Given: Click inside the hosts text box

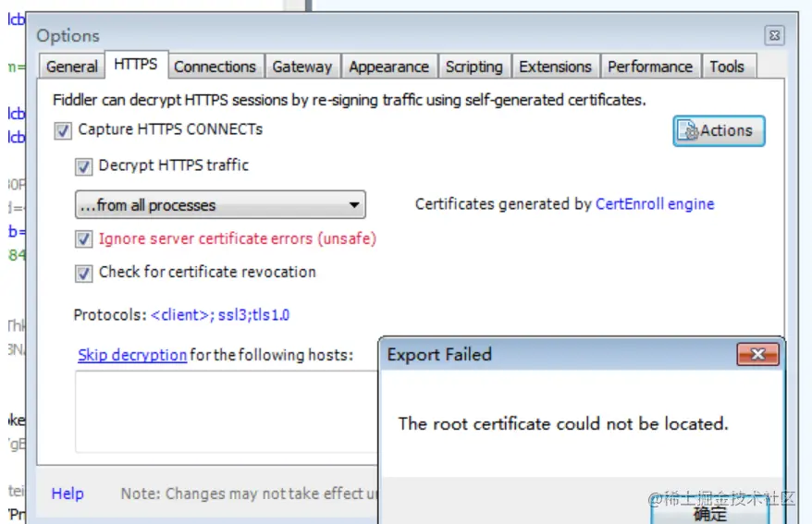Looking at the screenshot, I should [227, 412].
